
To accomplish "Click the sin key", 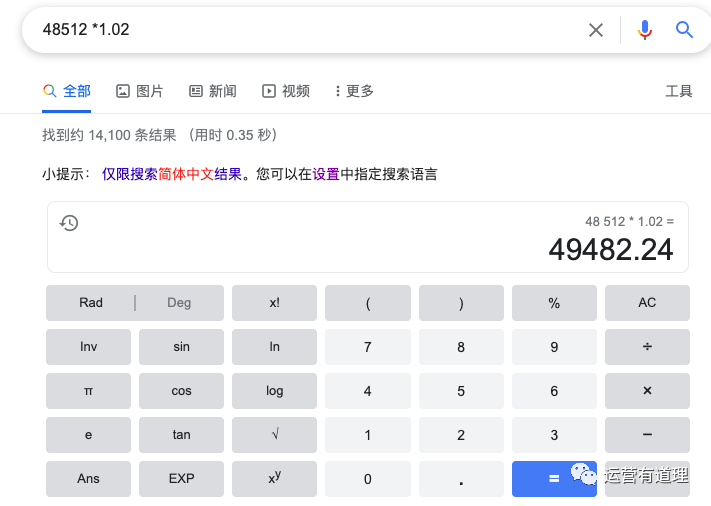I will click(x=181, y=347).
